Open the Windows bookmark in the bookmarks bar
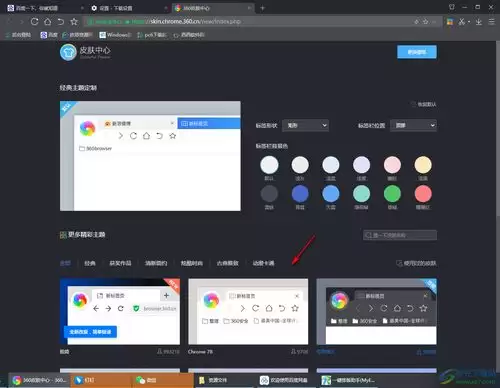This screenshot has width=500, height=388. tap(115, 35)
